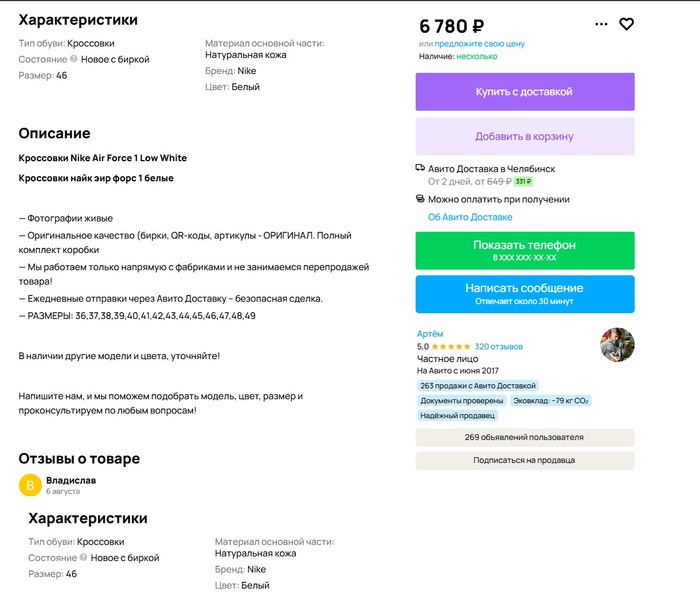Click the green 331 ₽ discount badge

pos(523,182)
